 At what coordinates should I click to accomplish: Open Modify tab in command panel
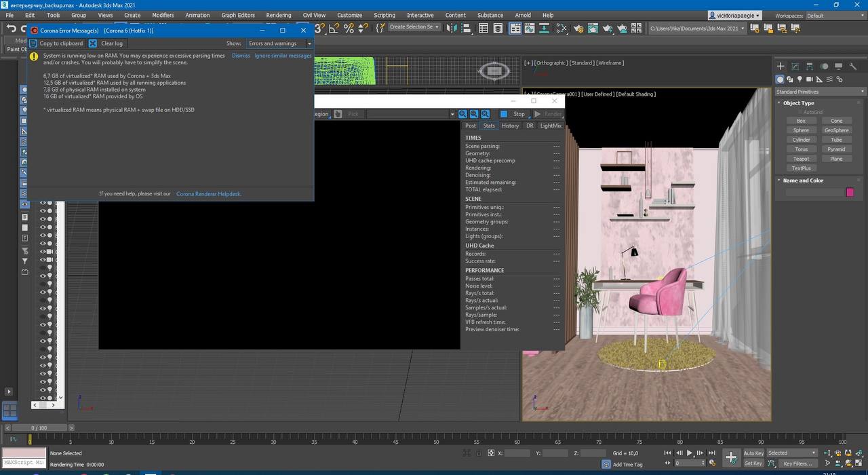(x=795, y=66)
